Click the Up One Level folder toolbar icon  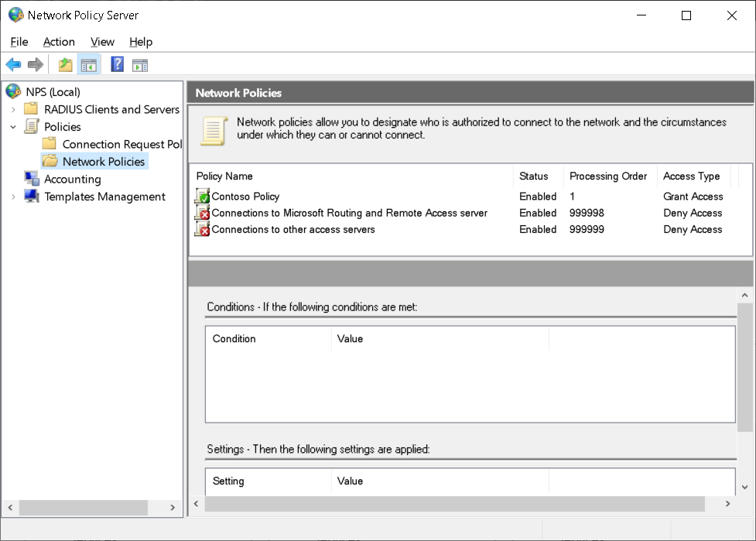tap(65, 64)
